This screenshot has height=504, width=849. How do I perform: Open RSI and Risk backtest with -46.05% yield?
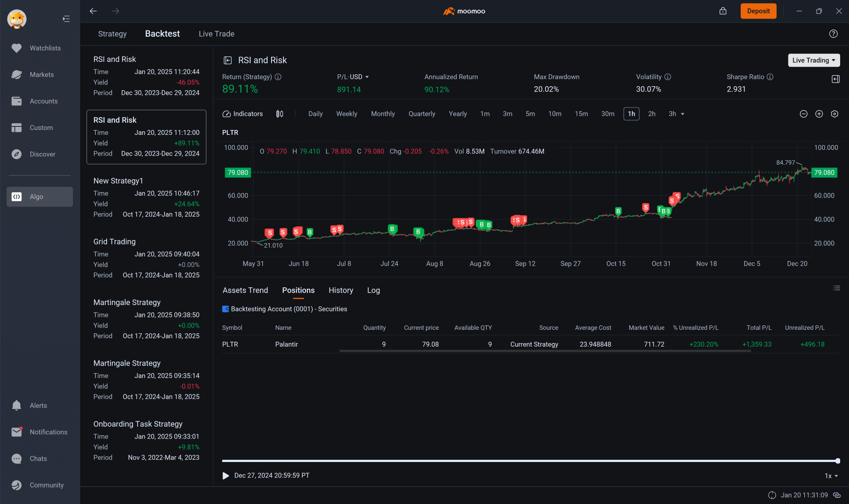tap(146, 76)
